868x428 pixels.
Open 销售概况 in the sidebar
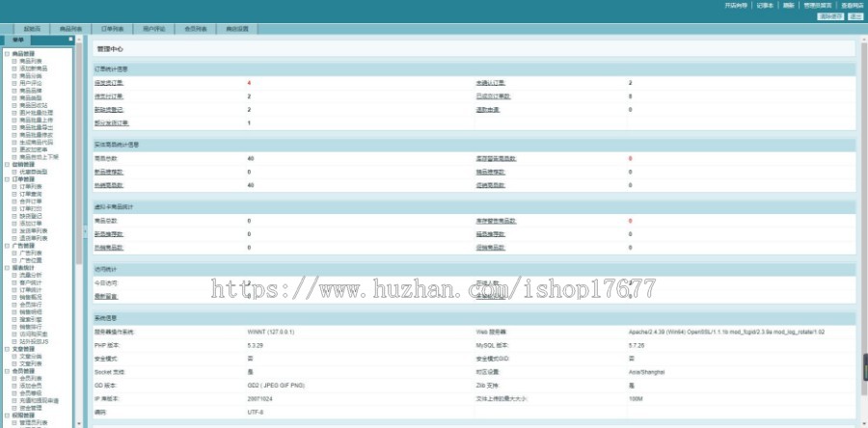pos(31,298)
